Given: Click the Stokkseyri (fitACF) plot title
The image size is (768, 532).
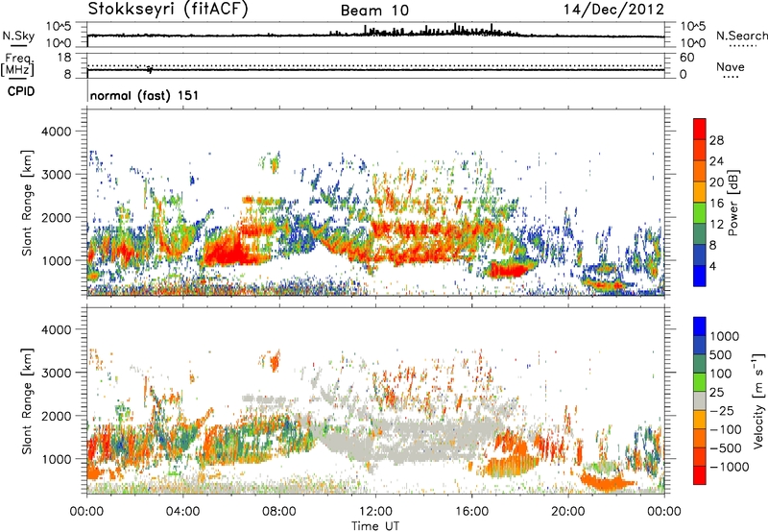Looking at the screenshot, I should (x=168, y=10).
